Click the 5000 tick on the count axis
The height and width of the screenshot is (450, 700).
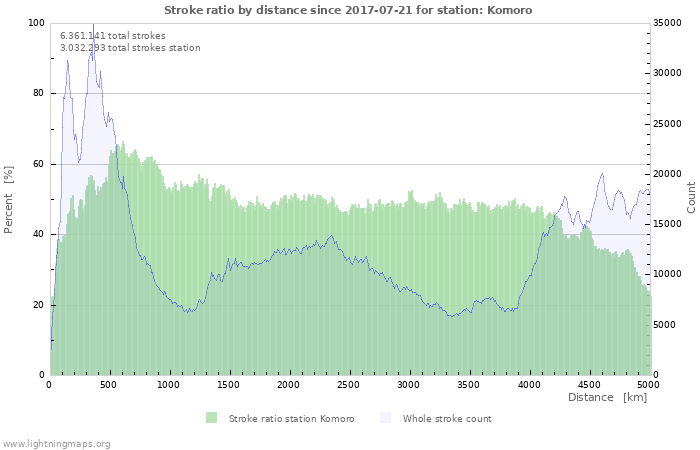pyautogui.click(x=666, y=325)
